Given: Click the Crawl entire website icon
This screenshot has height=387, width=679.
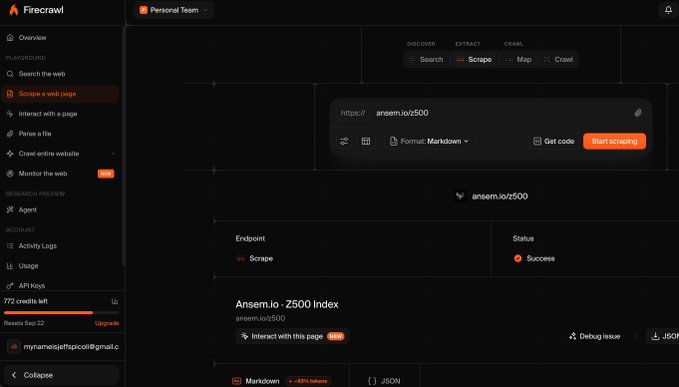Looking at the screenshot, I should click(x=10, y=154).
